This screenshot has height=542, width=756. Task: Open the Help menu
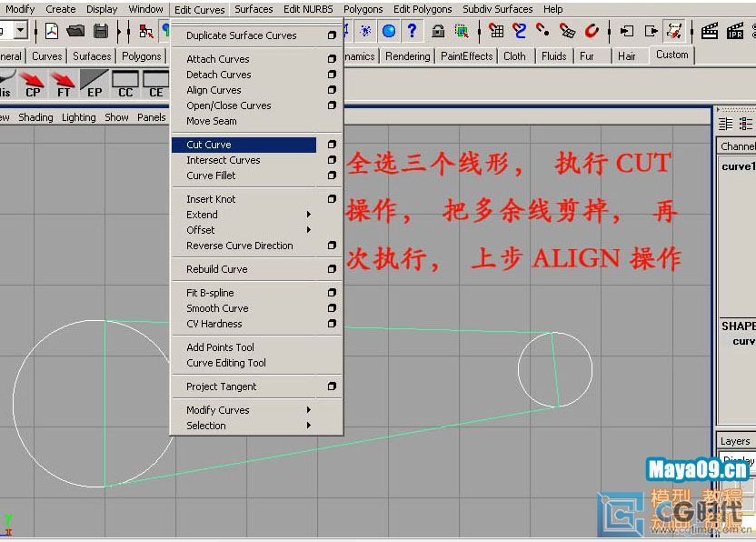[553, 9]
